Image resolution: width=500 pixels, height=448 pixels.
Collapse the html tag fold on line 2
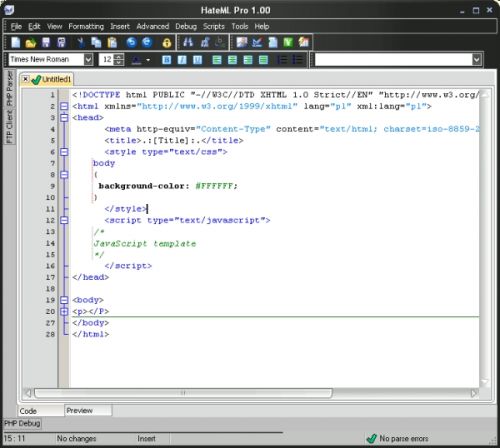point(64,106)
